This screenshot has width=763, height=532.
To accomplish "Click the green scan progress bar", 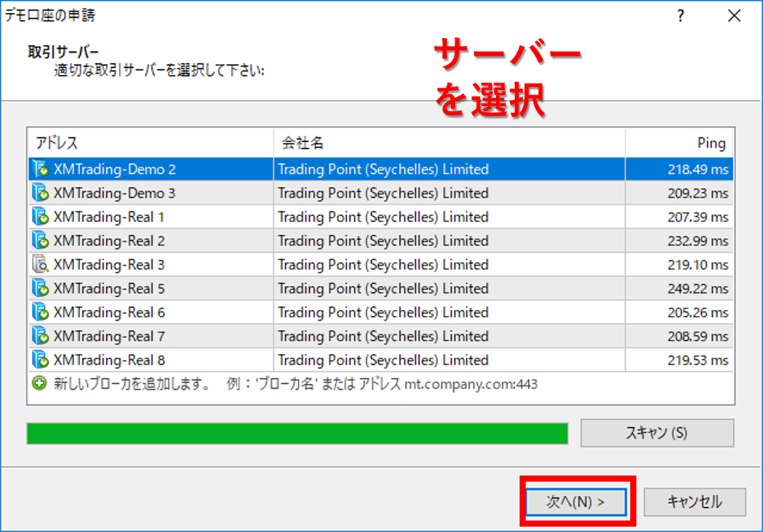I will pyautogui.click(x=297, y=433).
